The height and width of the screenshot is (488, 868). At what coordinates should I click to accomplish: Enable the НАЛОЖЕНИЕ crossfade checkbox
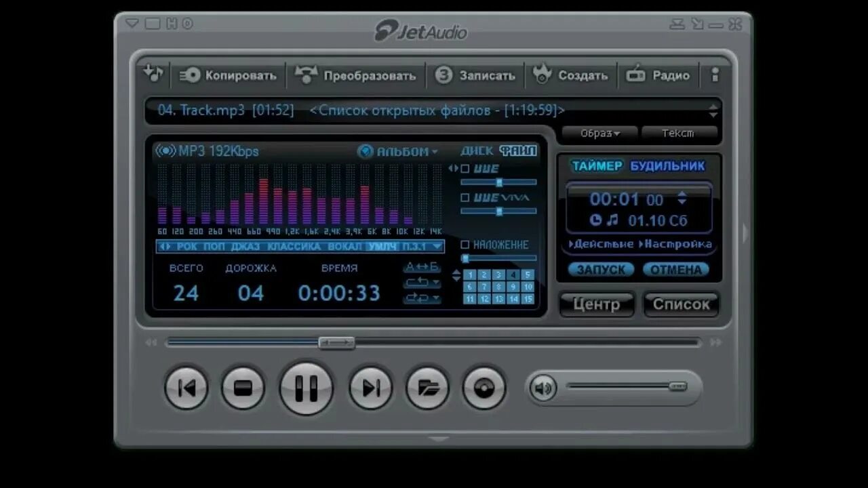(x=465, y=245)
